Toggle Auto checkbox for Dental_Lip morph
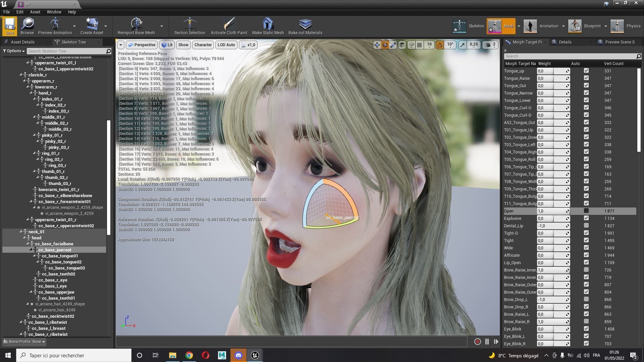 pyautogui.click(x=586, y=226)
